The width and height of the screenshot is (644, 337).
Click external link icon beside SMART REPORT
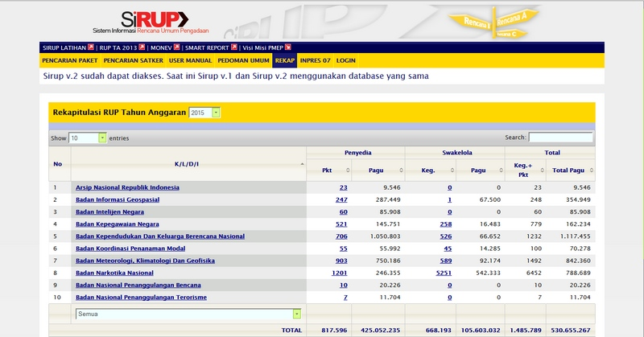point(234,47)
